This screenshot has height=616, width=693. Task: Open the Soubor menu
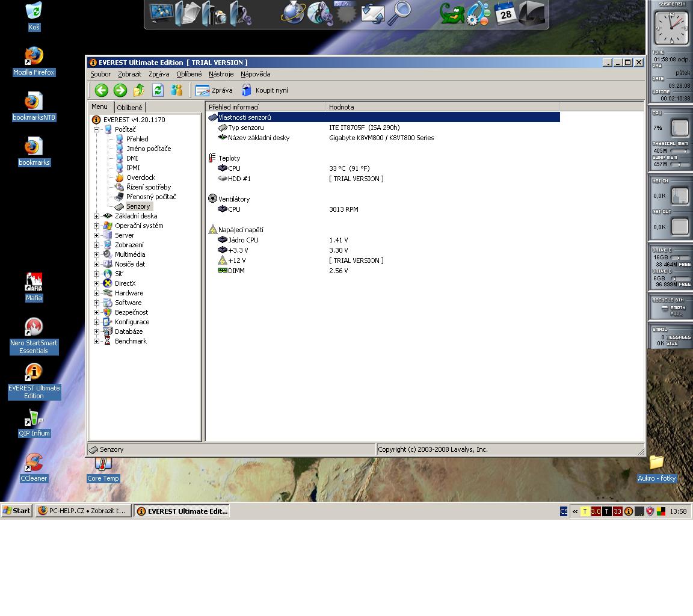100,74
